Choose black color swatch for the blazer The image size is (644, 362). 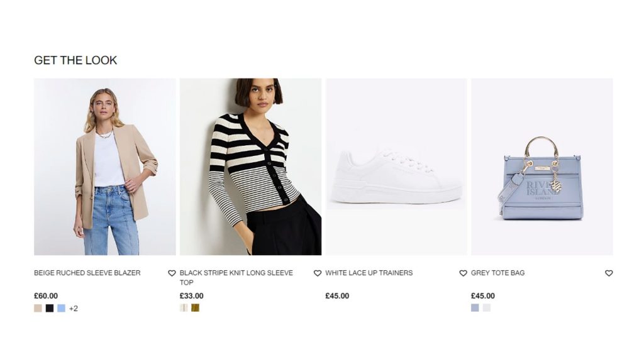pos(50,308)
